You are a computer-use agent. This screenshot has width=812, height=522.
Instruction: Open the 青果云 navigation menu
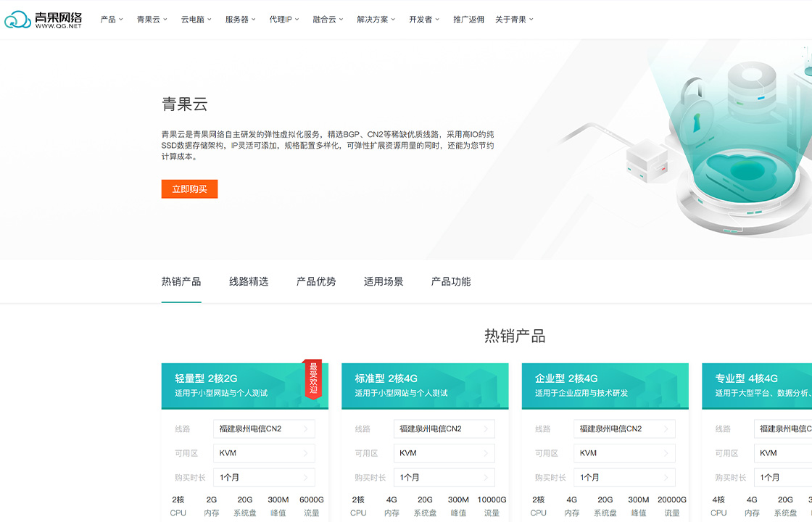click(x=152, y=20)
